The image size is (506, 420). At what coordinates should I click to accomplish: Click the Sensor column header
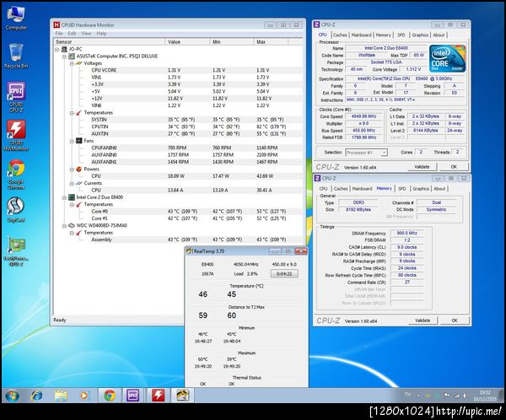point(110,41)
